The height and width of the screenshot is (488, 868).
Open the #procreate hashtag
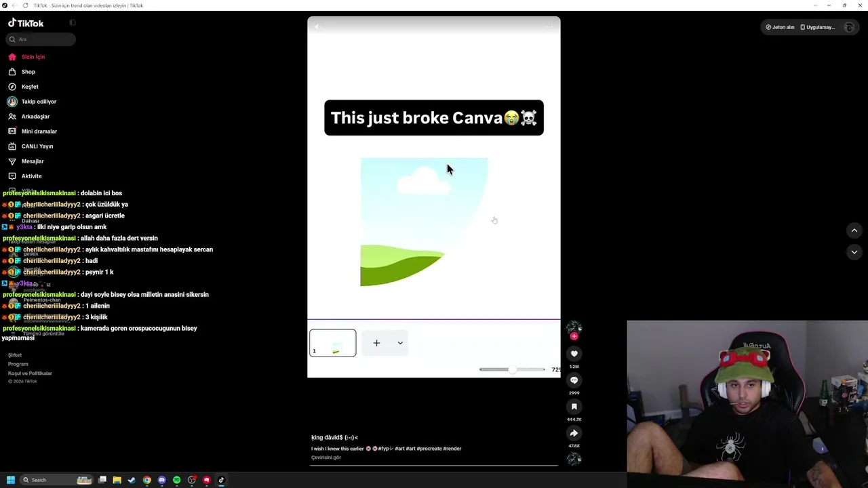pyautogui.click(x=429, y=449)
